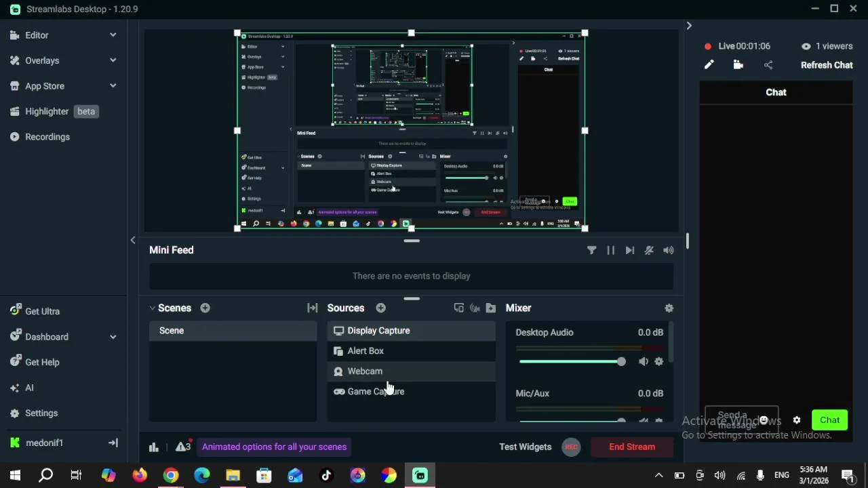
Task: Open the camera clip icon near chat
Action: click(738, 65)
